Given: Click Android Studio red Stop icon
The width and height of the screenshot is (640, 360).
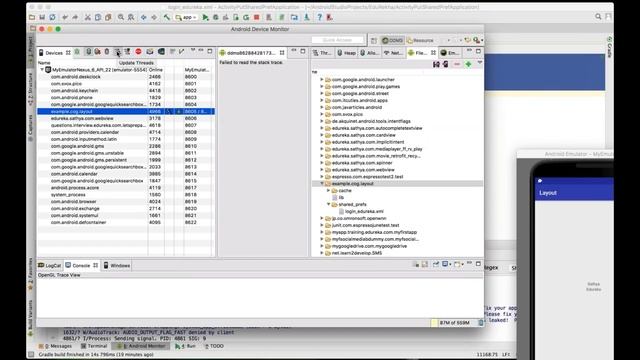Looking at the screenshot, I should (x=257, y=17).
